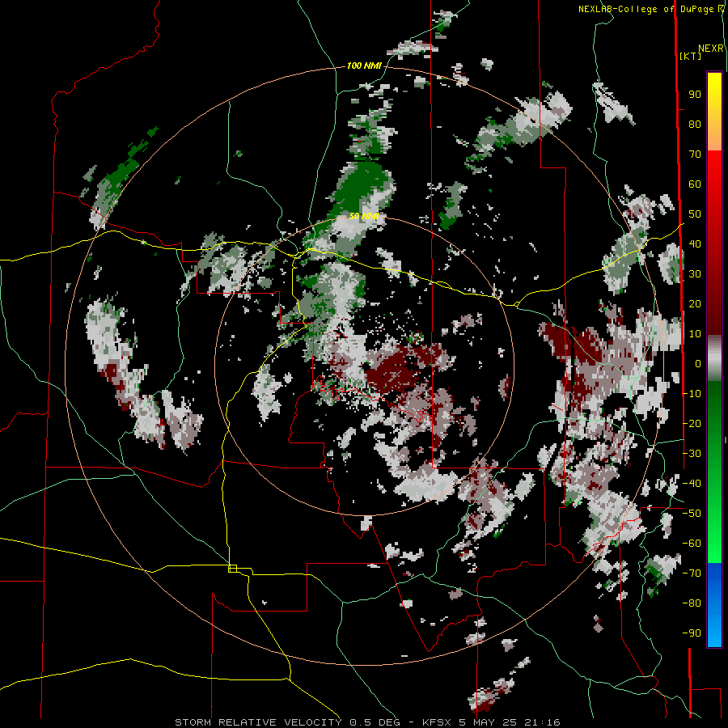Click the positive 80 scale value

click(695, 124)
